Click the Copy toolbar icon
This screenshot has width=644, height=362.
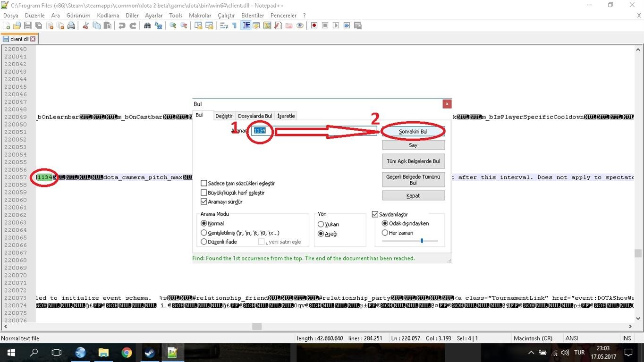[x=97, y=25]
